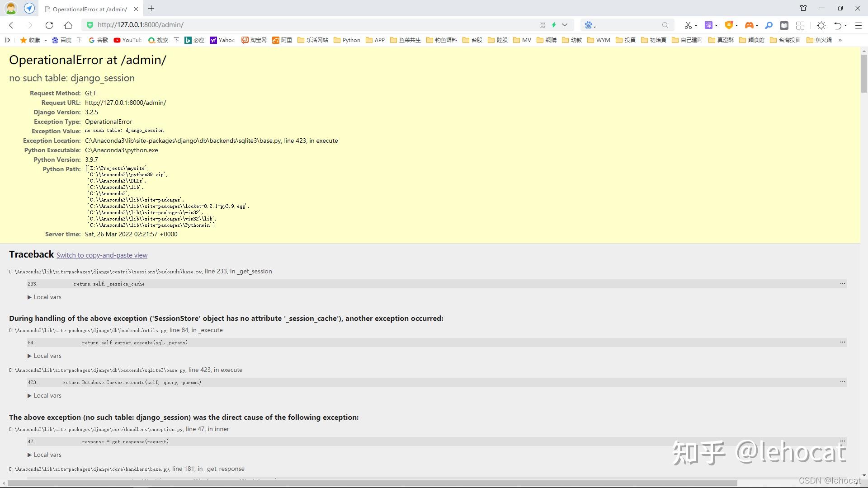Click Switch to copy-and-paste view link
868x488 pixels.
click(102, 255)
